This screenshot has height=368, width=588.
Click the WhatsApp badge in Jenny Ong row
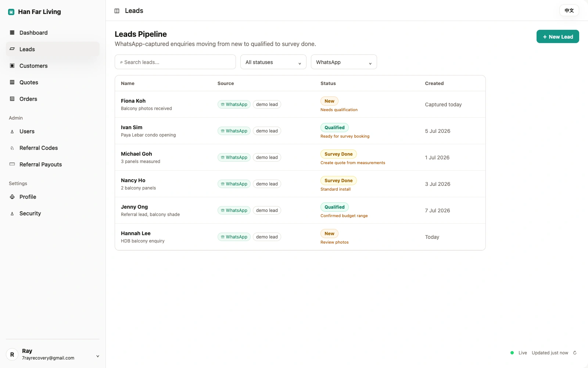pyautogui.click(x=234, y=210)
